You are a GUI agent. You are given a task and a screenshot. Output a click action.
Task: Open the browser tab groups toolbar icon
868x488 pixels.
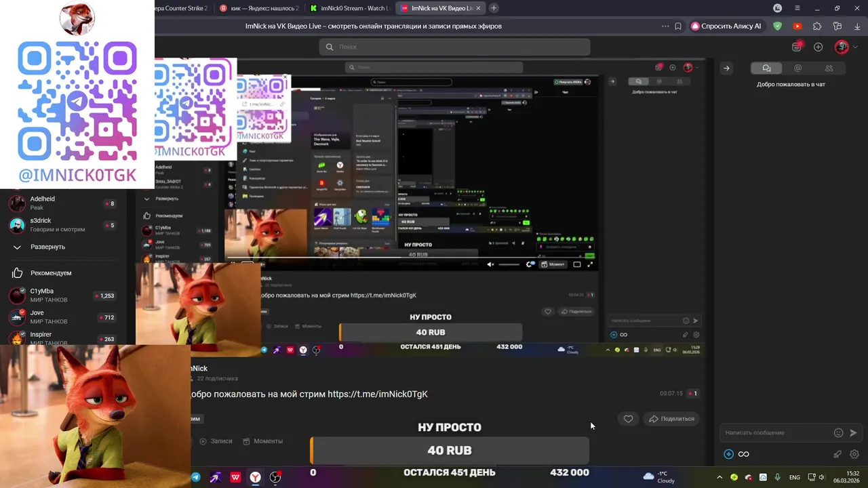pyautogui.click(x=837, y=26)
